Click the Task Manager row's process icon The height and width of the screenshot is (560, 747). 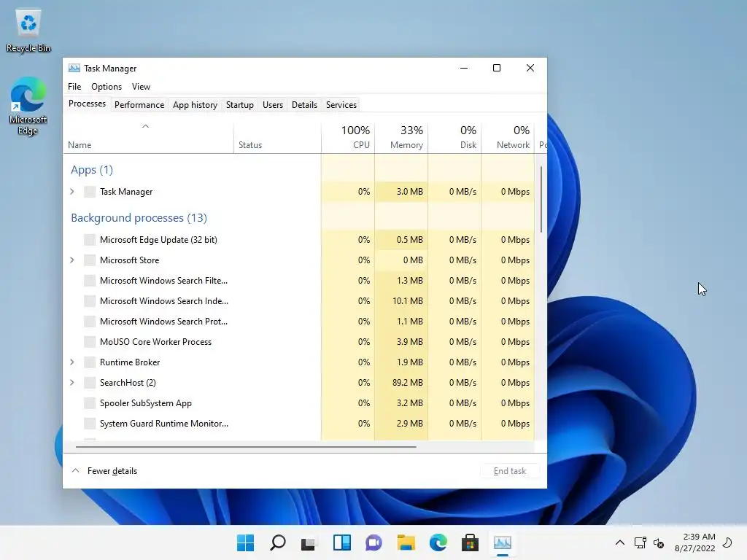point(90,192)
